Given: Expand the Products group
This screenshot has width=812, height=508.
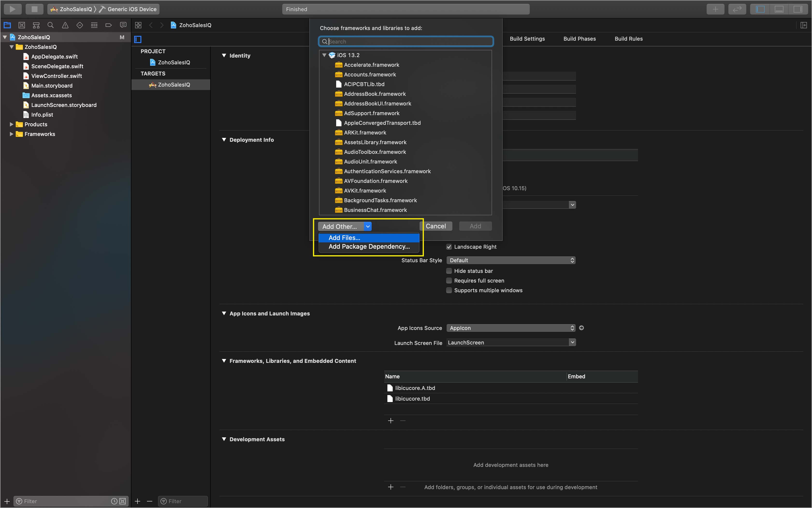Looking at the screenshot, I should [12, 124].
